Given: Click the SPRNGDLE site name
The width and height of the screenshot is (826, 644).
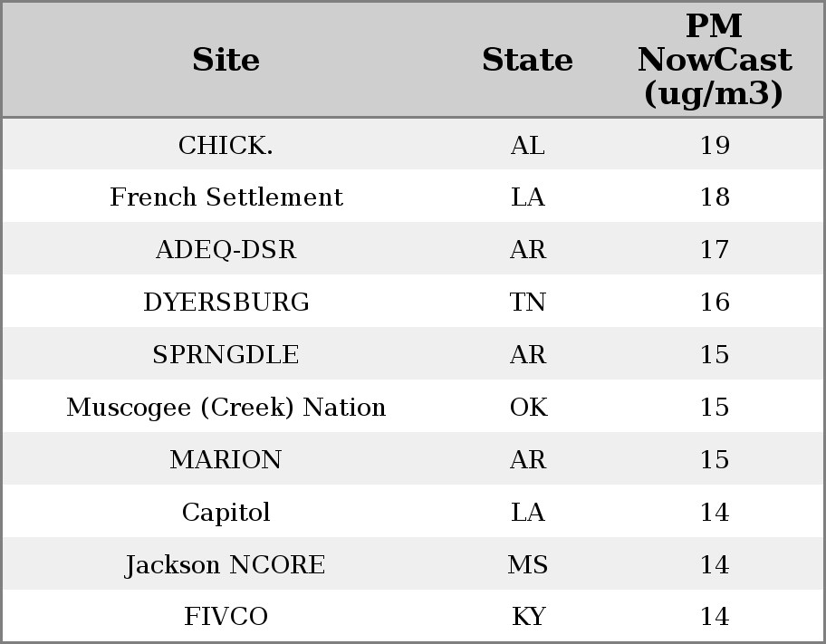Looking at the screenshot, I should point(226,354).
